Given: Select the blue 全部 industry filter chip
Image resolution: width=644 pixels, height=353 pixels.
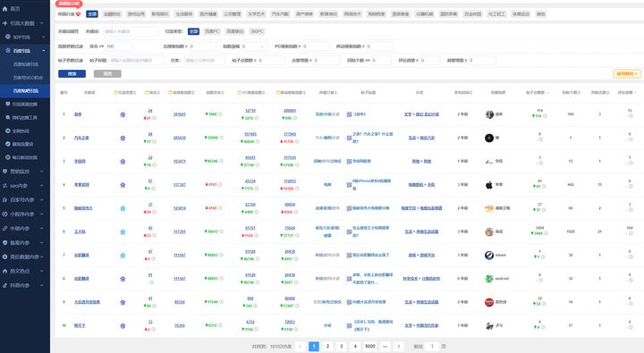Looking at the screenshot, I should coord(92,14).
